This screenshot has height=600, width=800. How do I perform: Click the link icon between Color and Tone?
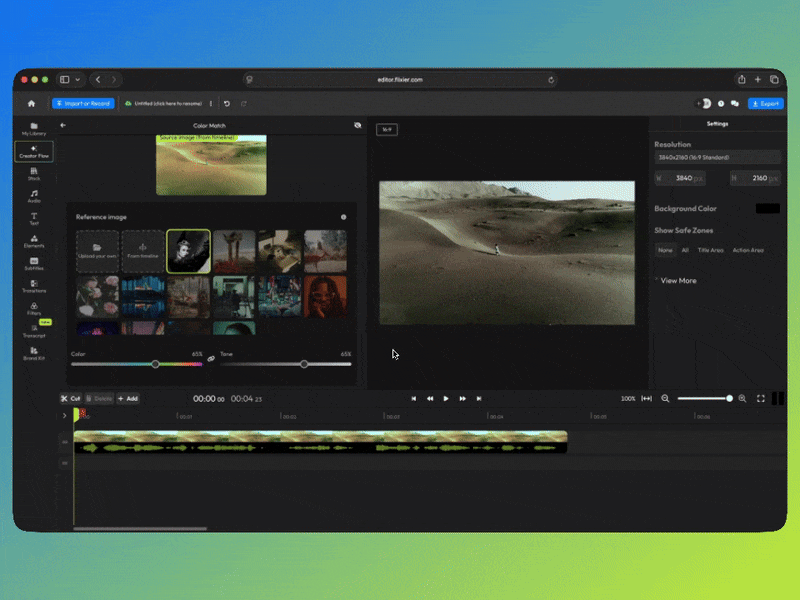point(211,358)
